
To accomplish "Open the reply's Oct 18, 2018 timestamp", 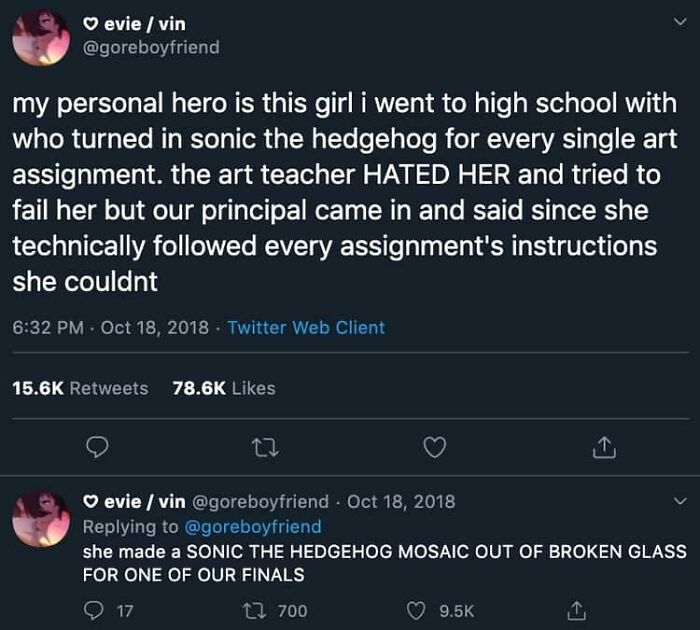I will point(401,501).
